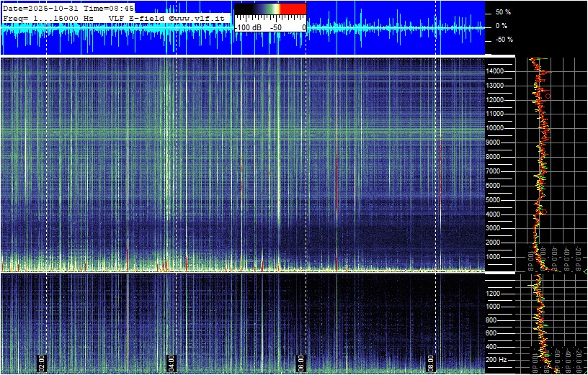Click the black zone of the color scale
Viewport: 588px width, 375px height.
pos(244,9)
